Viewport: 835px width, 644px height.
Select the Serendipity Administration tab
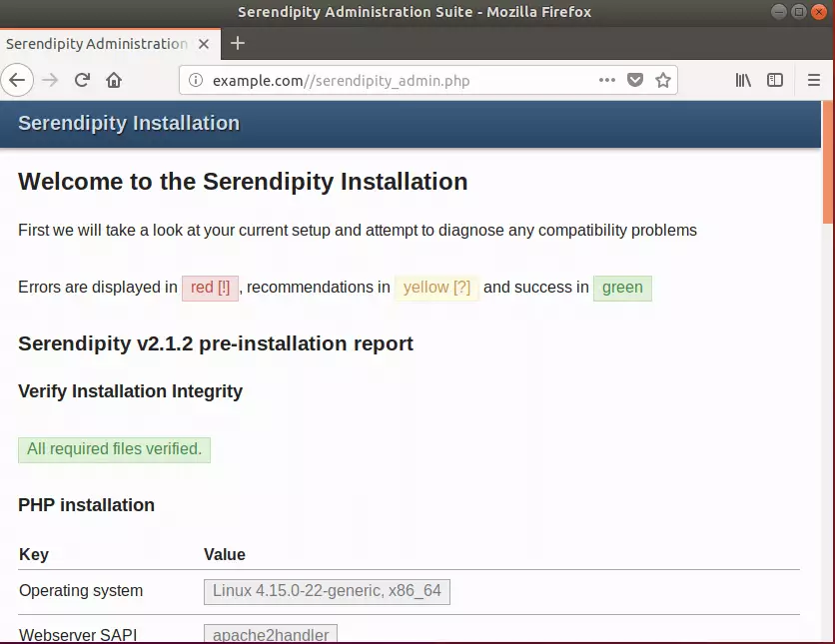pos(110,44)
